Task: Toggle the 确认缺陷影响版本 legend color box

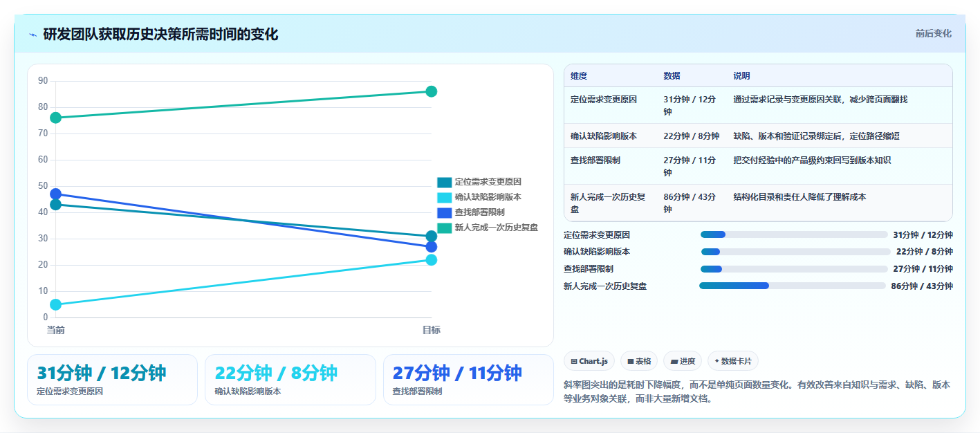Action: pyautogui.click(x=445, y=198)
